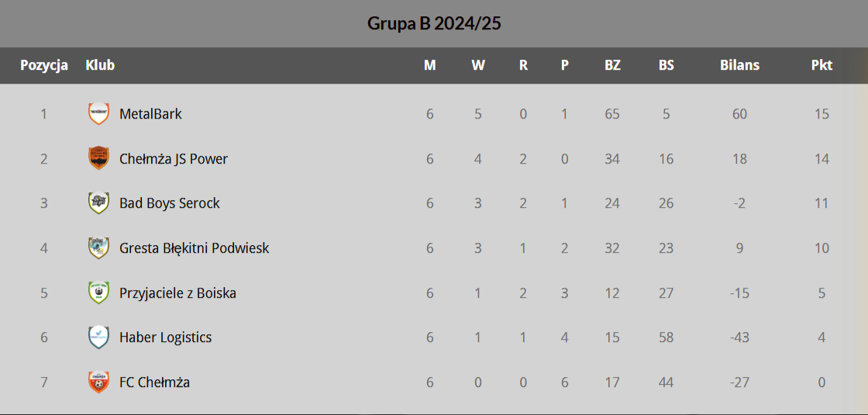Click the BZ goals-scored column header
Viewport: 868px width, 415px height.
(612, 65)
